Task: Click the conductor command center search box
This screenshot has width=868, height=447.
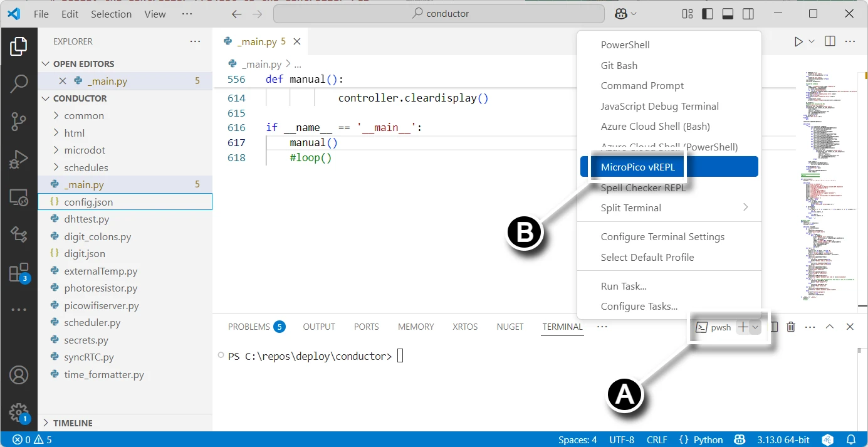Action: pos(439,14)
